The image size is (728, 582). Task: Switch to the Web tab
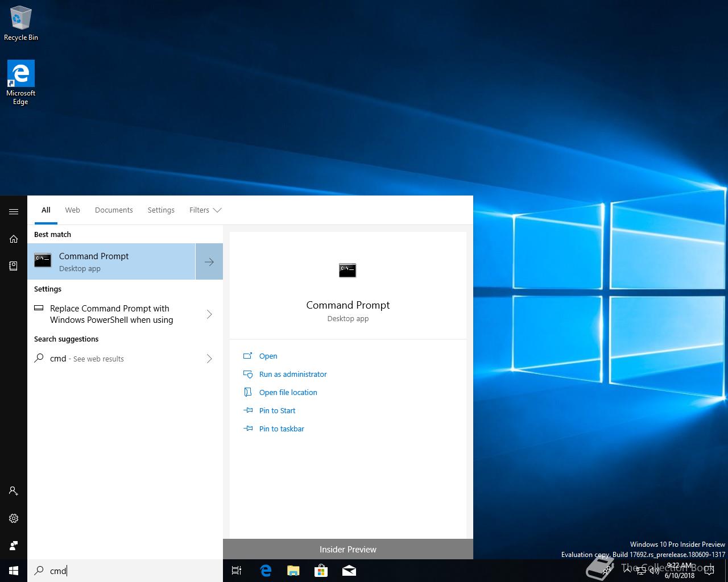(72, 210)
